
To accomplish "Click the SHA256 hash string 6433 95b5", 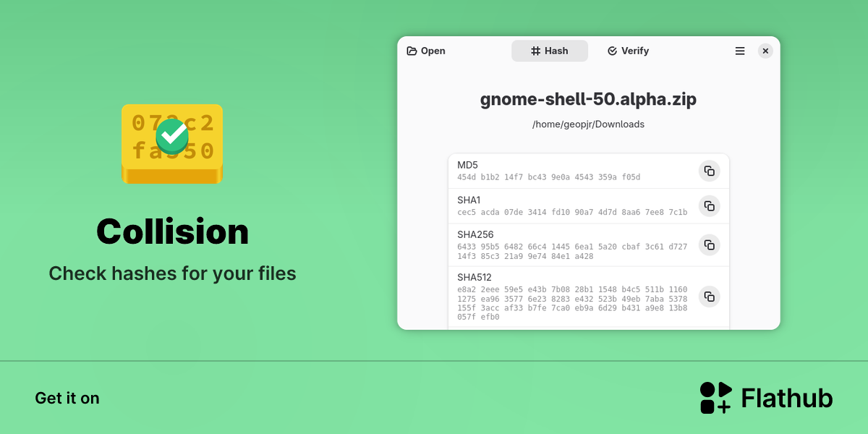I will click(x=572, y=251).
